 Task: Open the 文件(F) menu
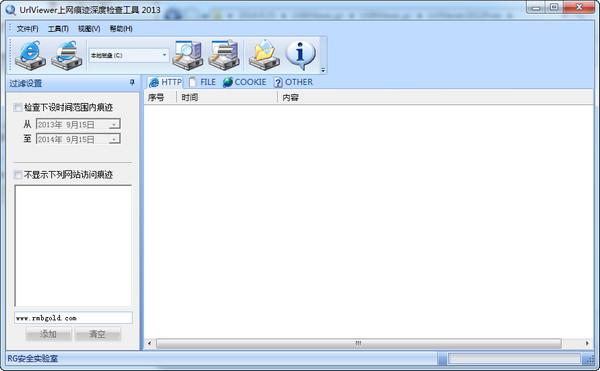coord(27,29)
